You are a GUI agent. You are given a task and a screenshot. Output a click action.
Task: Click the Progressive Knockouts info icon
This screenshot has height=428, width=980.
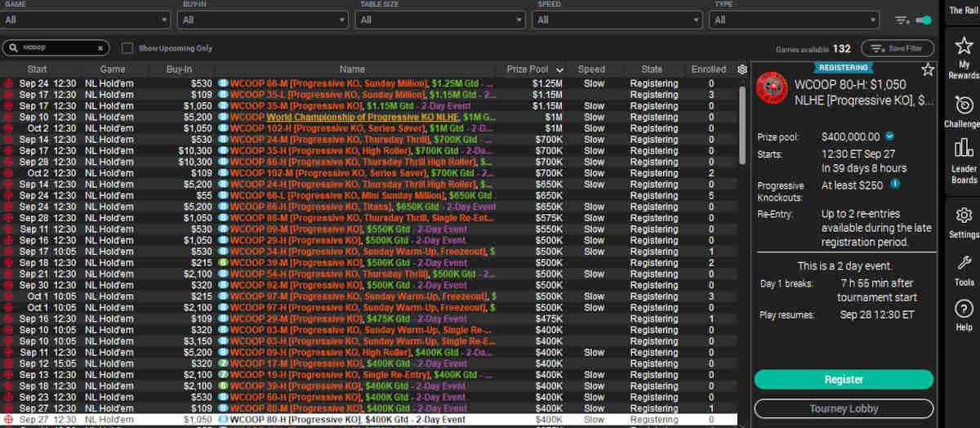[x=895, y=184]
